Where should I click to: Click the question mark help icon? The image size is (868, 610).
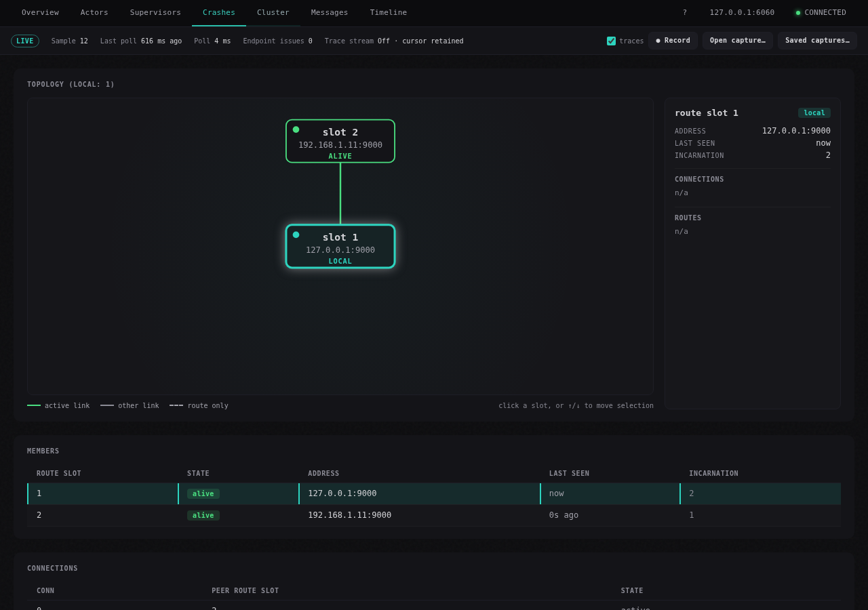(x=685, y=12)
